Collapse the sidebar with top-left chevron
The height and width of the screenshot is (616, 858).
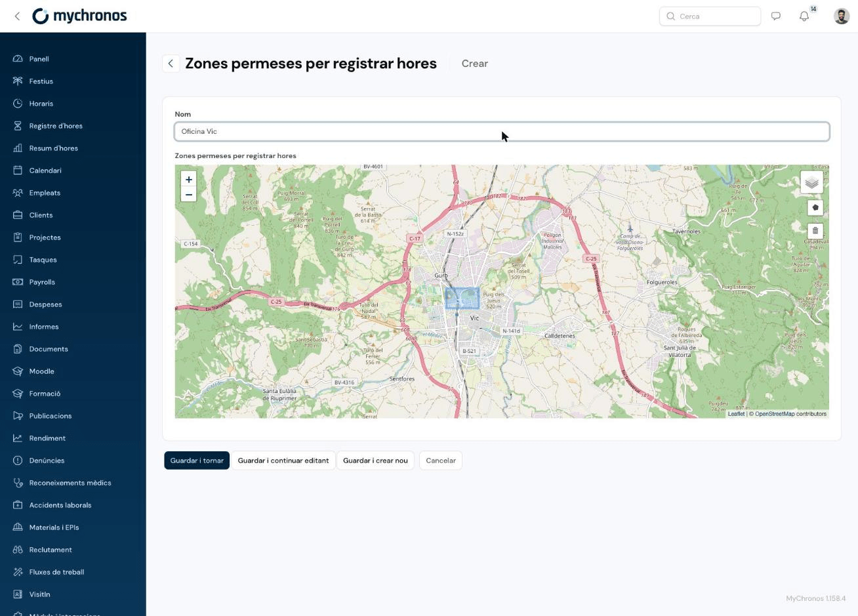pos(17,16)
